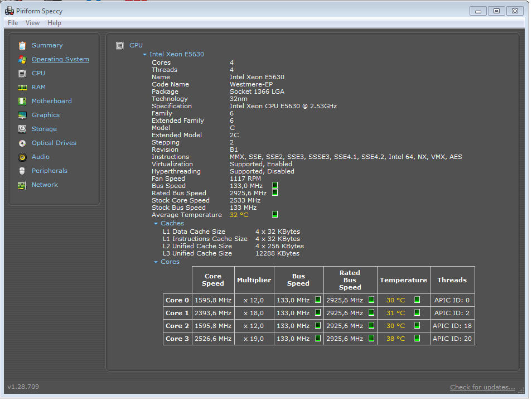Click the RAM module icon in sidebar

(22, 88)
